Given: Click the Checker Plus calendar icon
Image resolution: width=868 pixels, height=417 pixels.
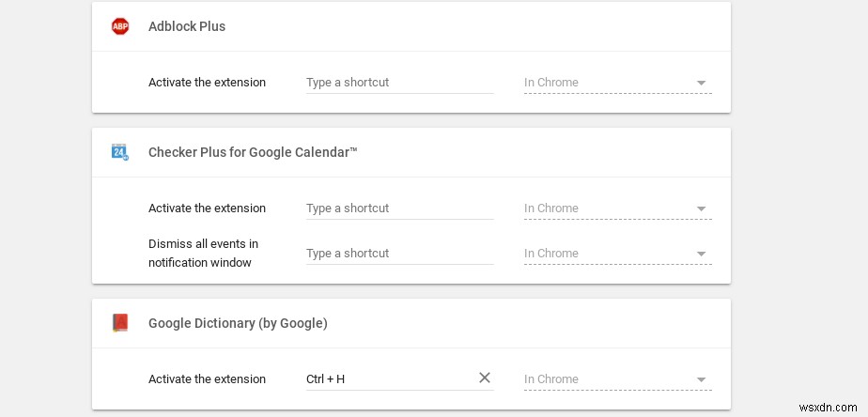Looking at the screenshot, I should [x=120, y=152].
